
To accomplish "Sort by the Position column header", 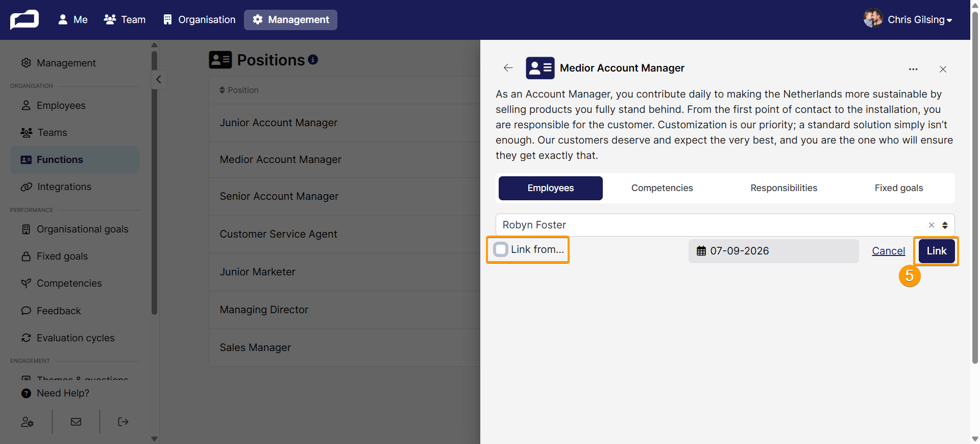I will [x=239, y=90].
